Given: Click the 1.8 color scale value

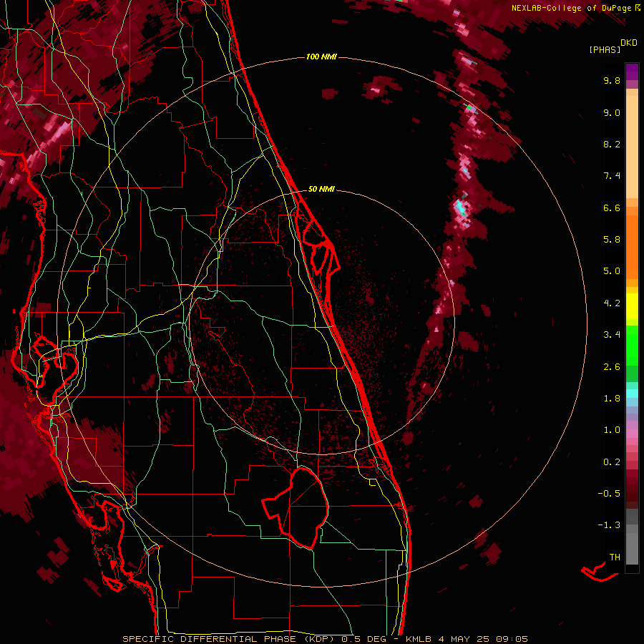Looking at the screenshot, I should (x=612, y=399).
